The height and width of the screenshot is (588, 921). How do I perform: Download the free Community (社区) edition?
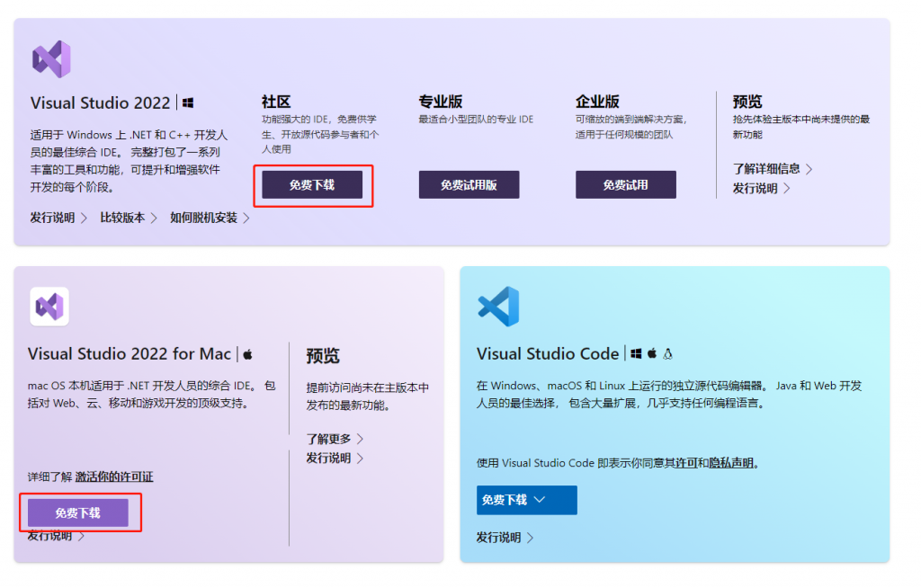pyautogui.click(x=312, y=185)
